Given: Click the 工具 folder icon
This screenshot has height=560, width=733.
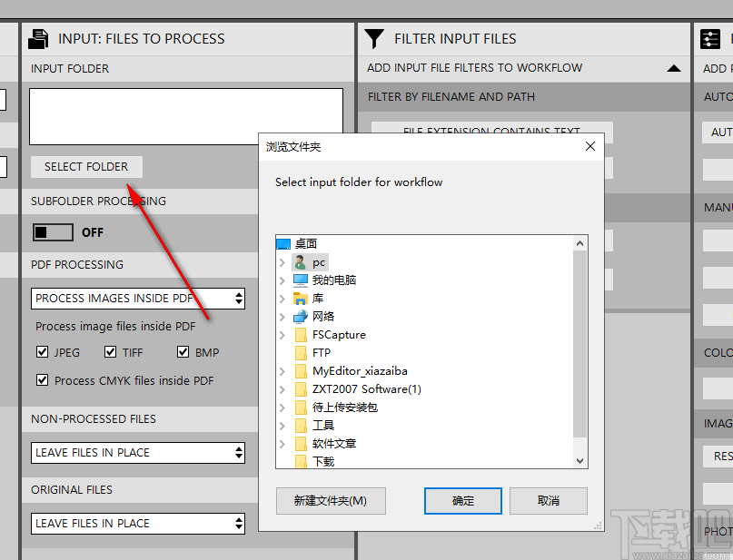Looking at the screenshot, I should [301, 426].
